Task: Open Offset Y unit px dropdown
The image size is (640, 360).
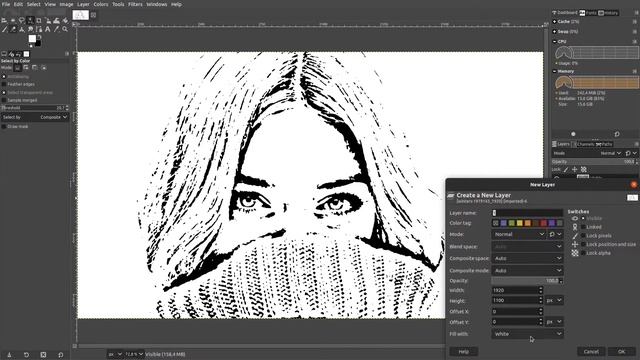Action: [x=554, y=322]
